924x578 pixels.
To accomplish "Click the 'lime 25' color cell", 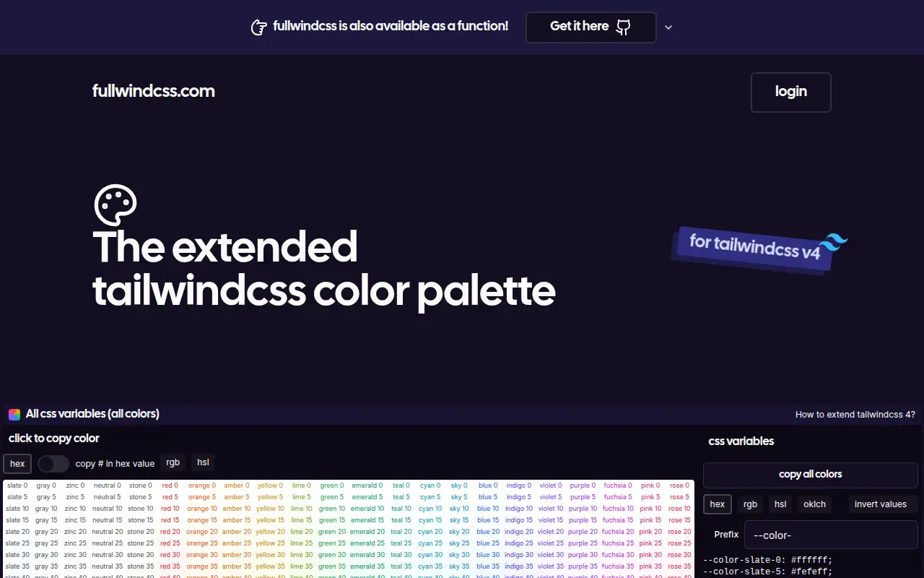I will (302, 543).
